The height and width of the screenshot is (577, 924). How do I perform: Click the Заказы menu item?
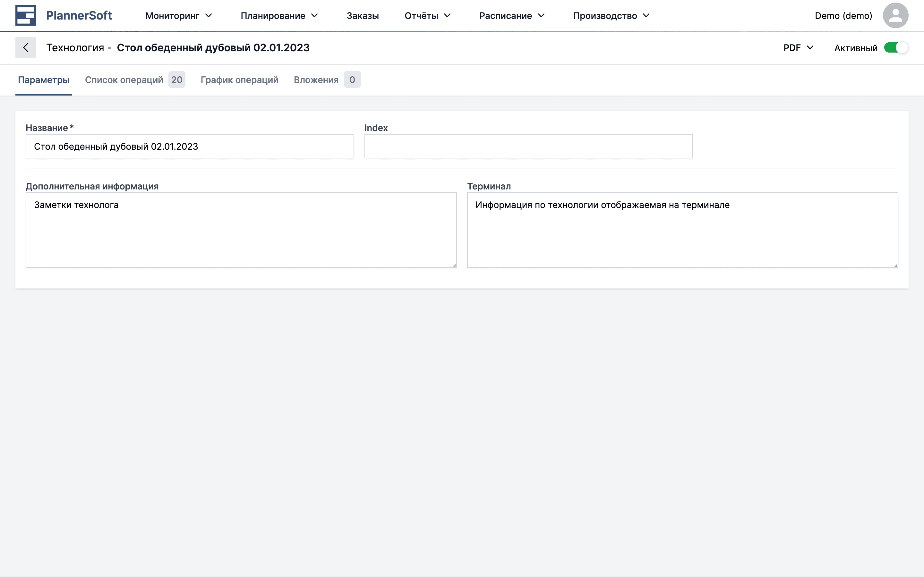tap(362, 16)
